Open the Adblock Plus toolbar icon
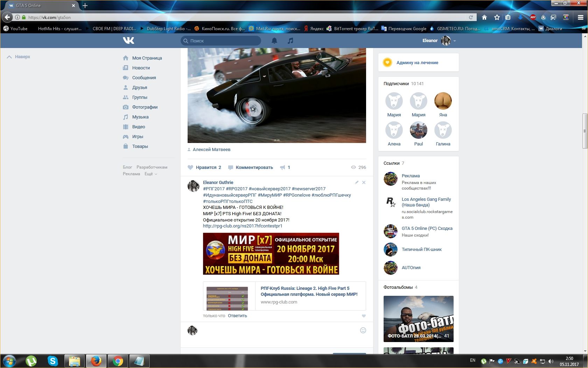Viewport: 588px width, 368px height. coord(533,17)
